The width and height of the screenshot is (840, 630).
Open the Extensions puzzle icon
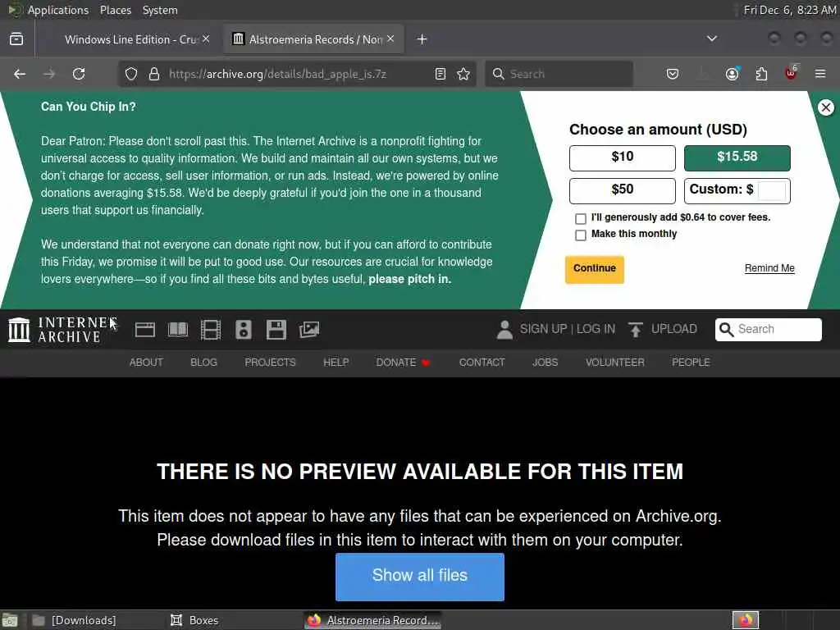click(x=761, y=74)
